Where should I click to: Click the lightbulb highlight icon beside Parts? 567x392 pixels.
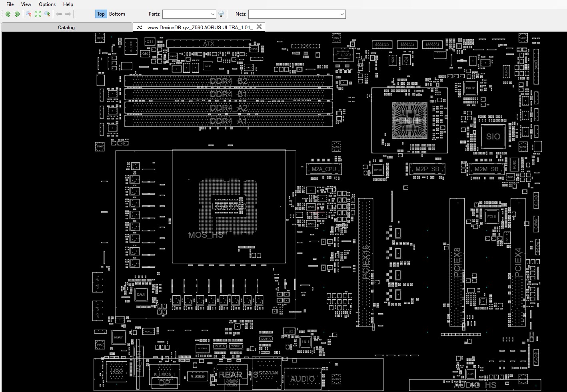[x=221, y=14]
